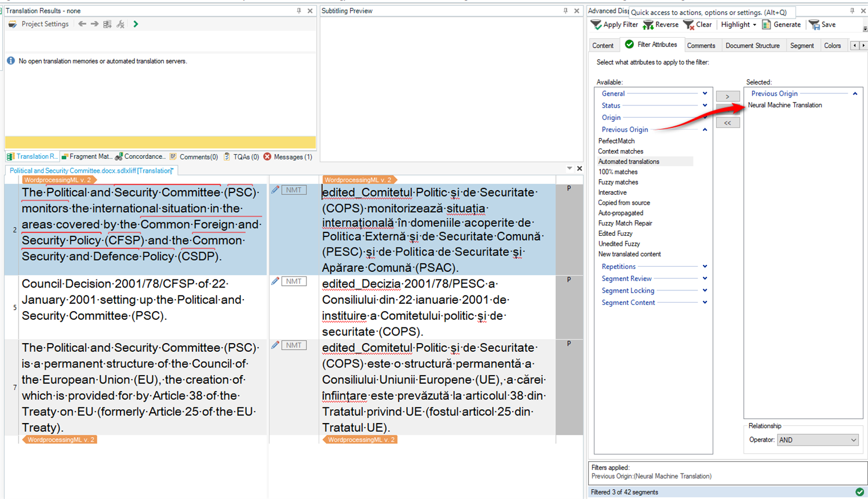Close the Advanced Display Filter panel
Image resolution: width=868 pixels, height=499 pixels.
point(863,11)
